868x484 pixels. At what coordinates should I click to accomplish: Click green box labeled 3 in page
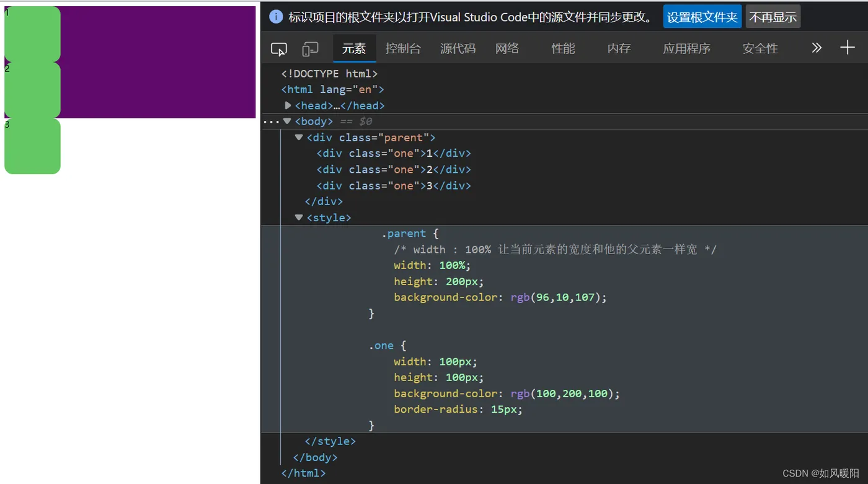click(32, 146)
